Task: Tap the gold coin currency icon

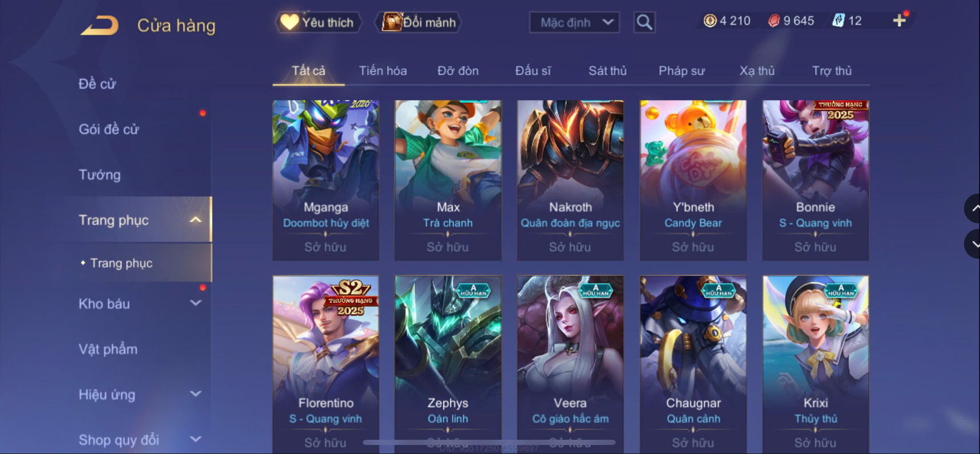Action: (x=709, y=21)
